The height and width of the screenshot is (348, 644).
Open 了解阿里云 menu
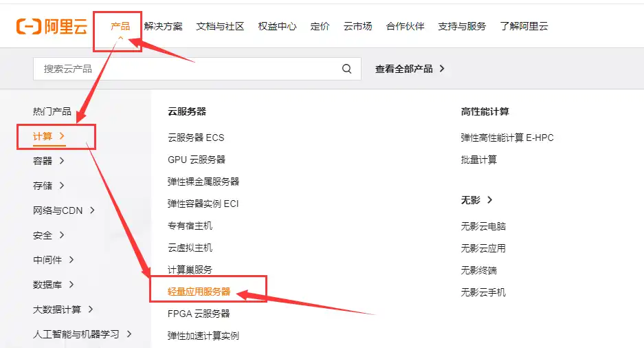tap(524, 26)
